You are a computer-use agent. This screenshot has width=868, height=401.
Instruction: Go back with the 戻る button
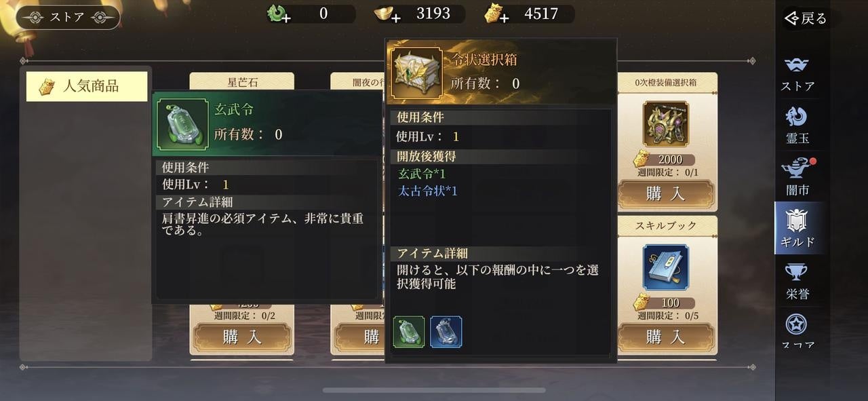806,18
